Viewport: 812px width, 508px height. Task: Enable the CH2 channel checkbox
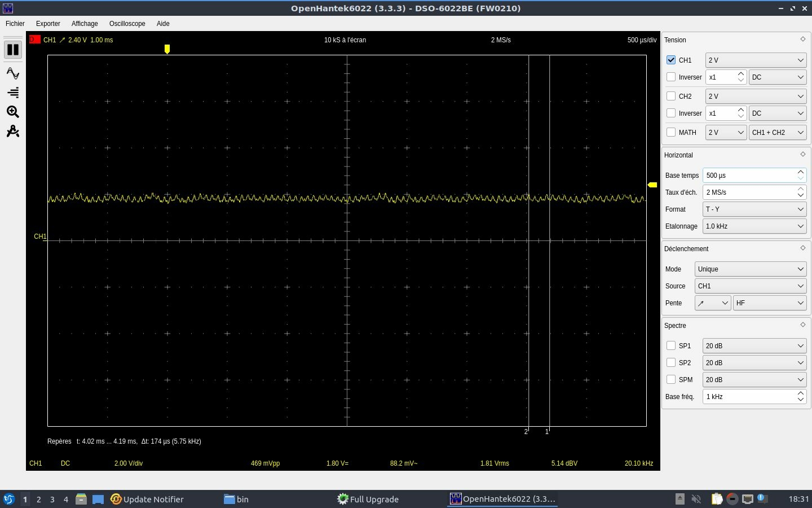tap(671, 96)
